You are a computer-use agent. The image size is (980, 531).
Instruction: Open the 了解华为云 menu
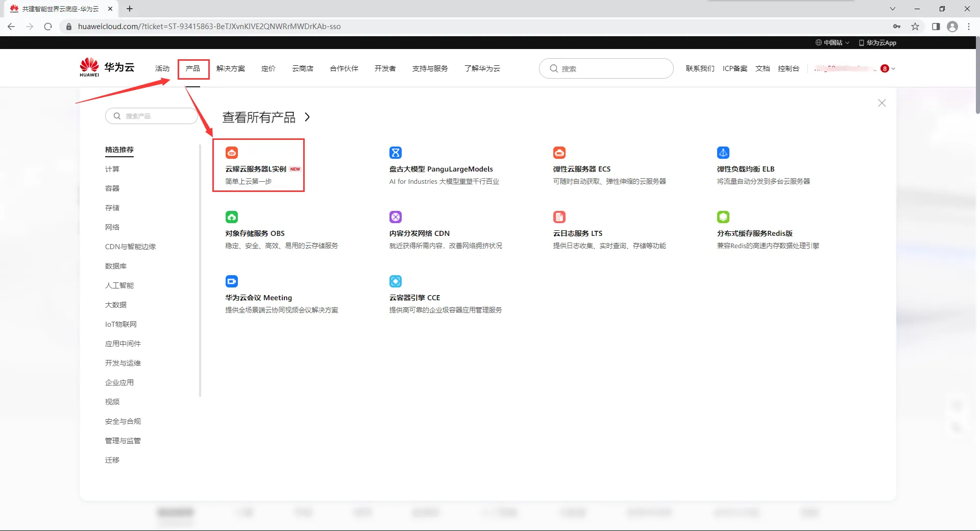click(x=482, y=68)
